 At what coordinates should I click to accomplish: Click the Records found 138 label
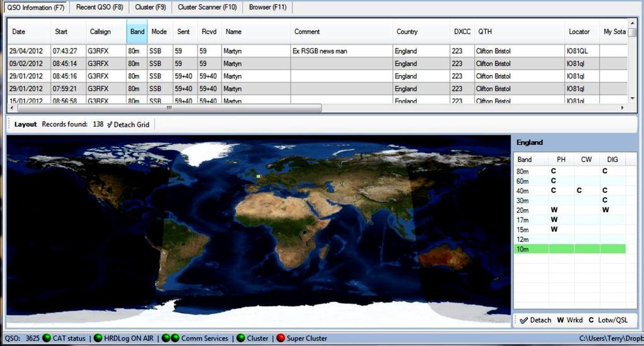coord(72,124)
